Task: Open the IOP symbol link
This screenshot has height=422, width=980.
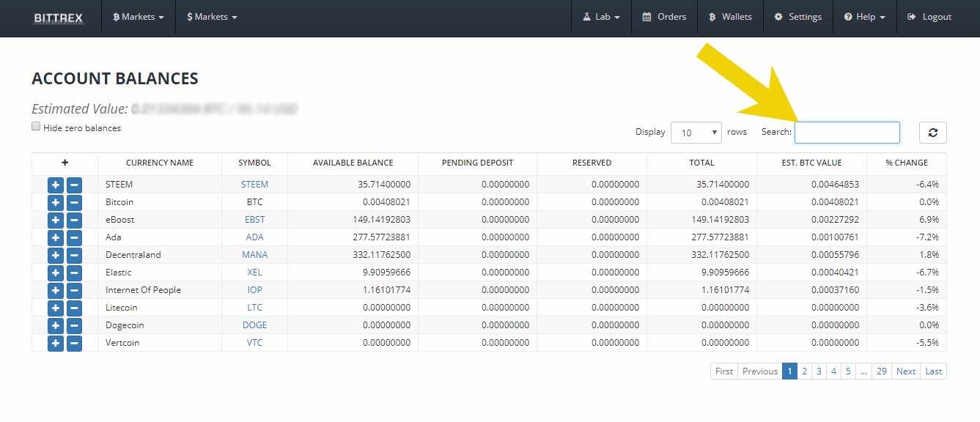Action: 255,290
